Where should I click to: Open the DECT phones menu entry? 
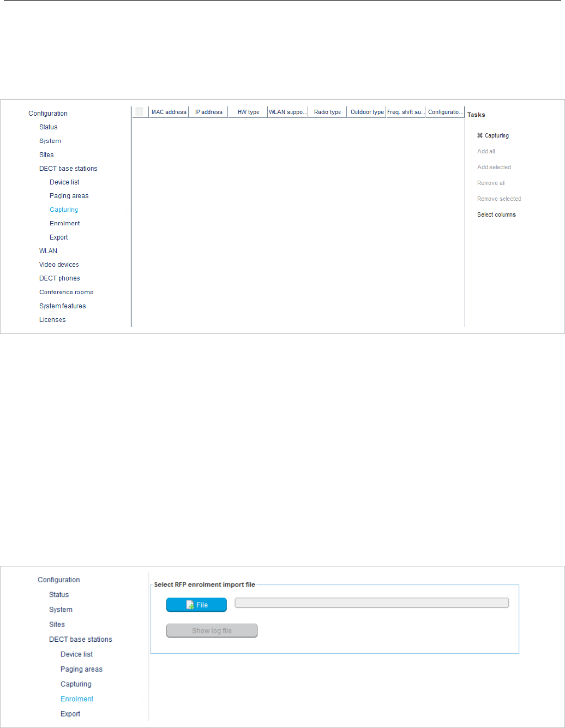(59, 278)
